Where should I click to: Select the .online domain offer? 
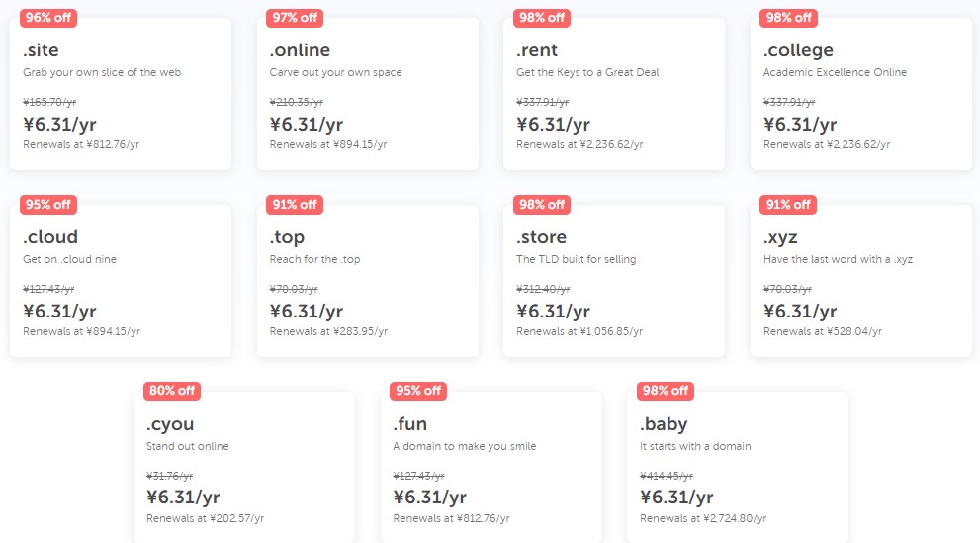pyautogui.click(x=367, y=94)
